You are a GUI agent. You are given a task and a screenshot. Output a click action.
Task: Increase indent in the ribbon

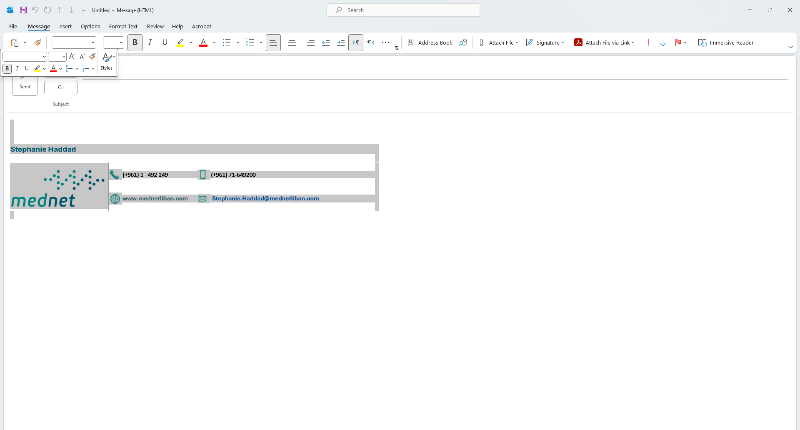[341, 43]
